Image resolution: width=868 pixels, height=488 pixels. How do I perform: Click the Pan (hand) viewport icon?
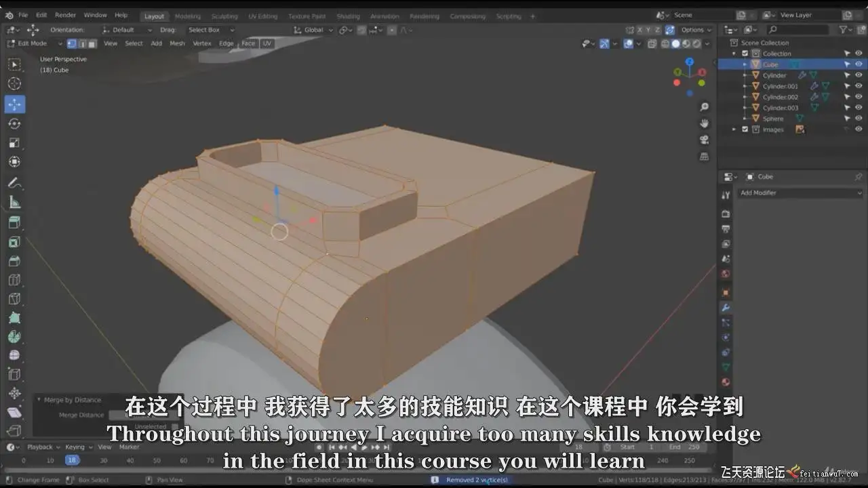[705, 123]
